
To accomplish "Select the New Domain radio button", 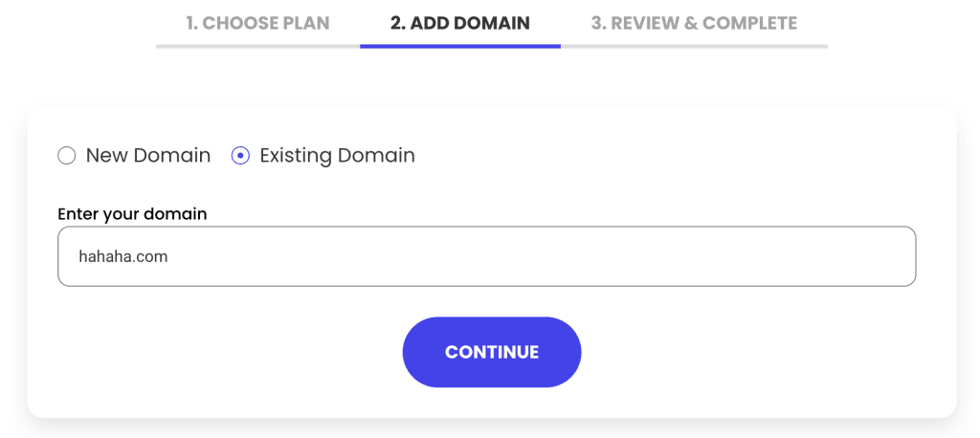I will 66,156.
